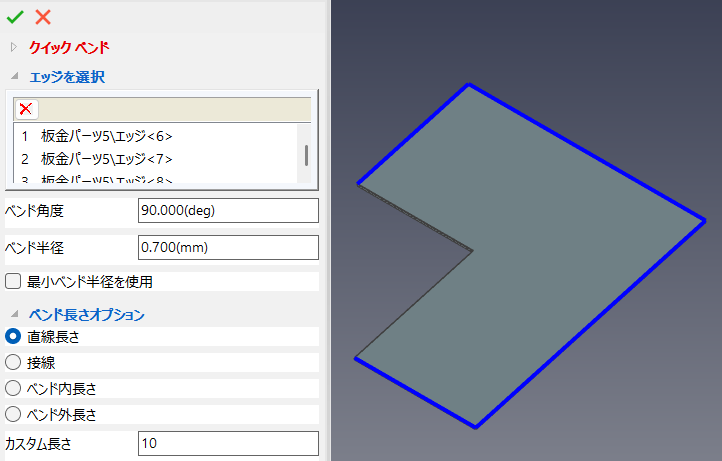Image resolution: width=722 pixels, height=461 pixels.
Task: Focus the カスタム長さ input field
Action: (x=227, y=444)
